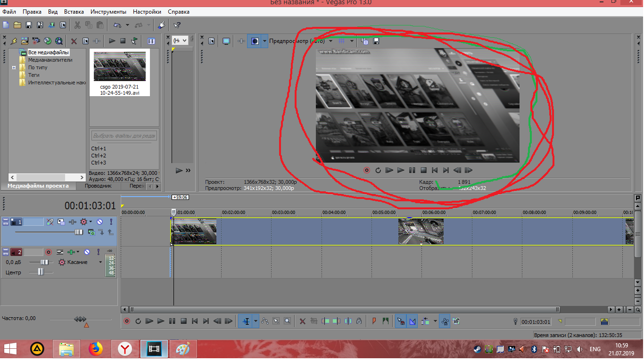Open the Касание automation mode dropdown

pos(100,262)
